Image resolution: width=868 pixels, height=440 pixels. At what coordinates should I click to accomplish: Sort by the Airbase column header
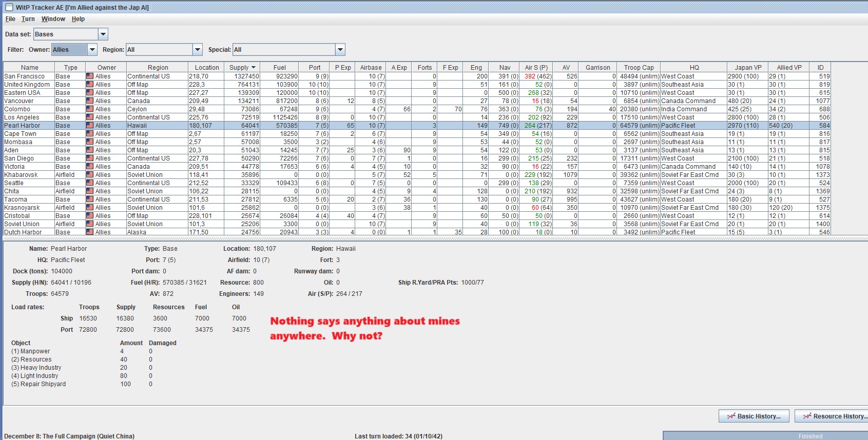(371, 68)
